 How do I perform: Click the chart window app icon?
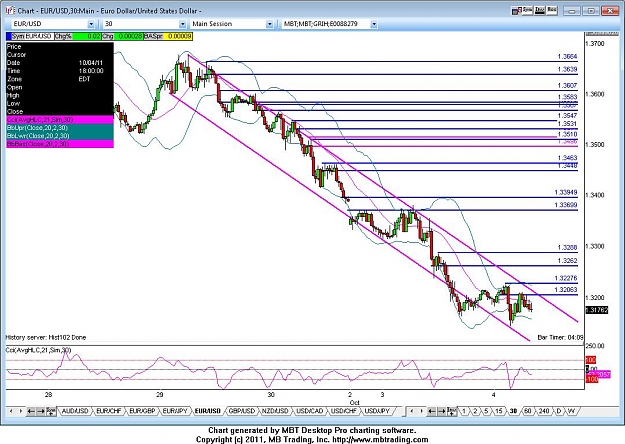(x=10, y=11)
